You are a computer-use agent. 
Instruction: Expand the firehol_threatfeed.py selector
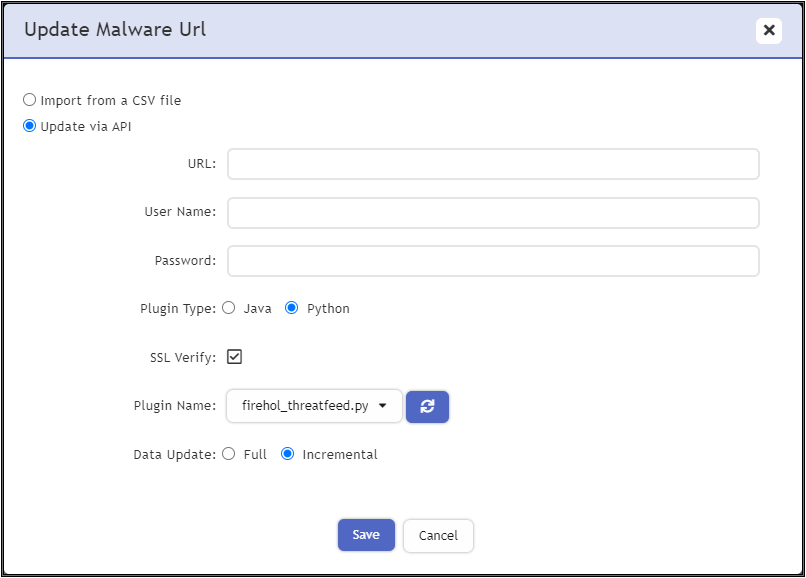tap(313, 407)
